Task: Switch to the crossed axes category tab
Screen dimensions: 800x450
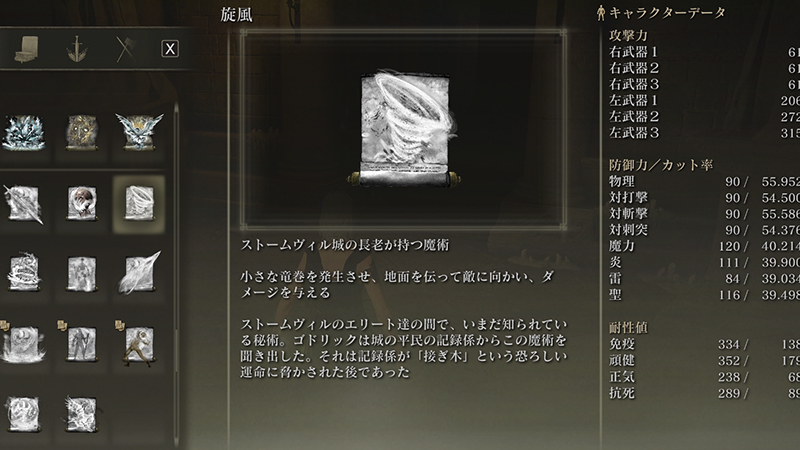Action: pyautogui.click(x=125, y=49)
